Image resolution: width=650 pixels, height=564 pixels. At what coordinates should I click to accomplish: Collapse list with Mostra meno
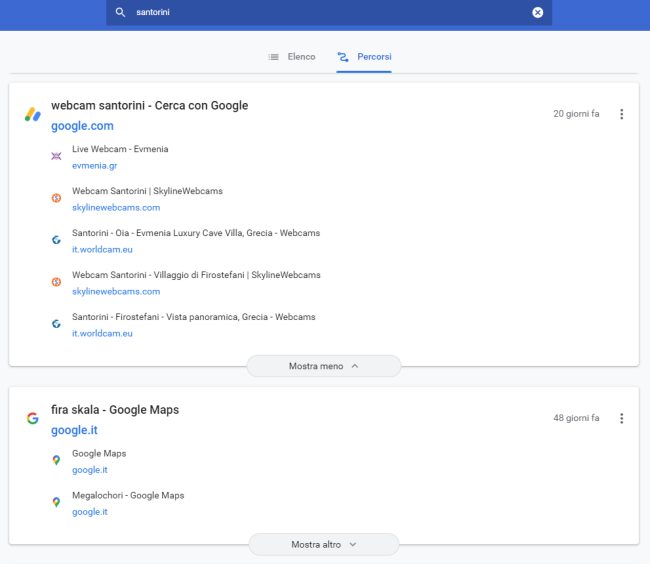pos(324,366)
